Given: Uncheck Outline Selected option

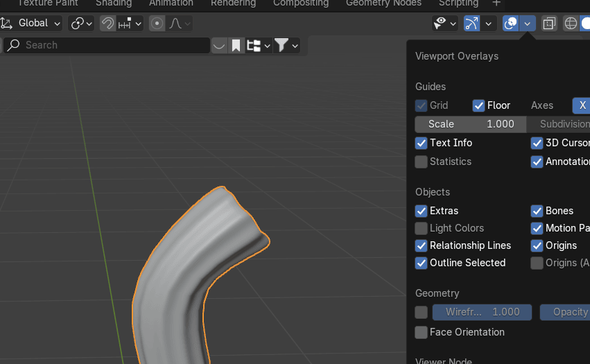Looking at the screenshot, I should coord(421,263).
